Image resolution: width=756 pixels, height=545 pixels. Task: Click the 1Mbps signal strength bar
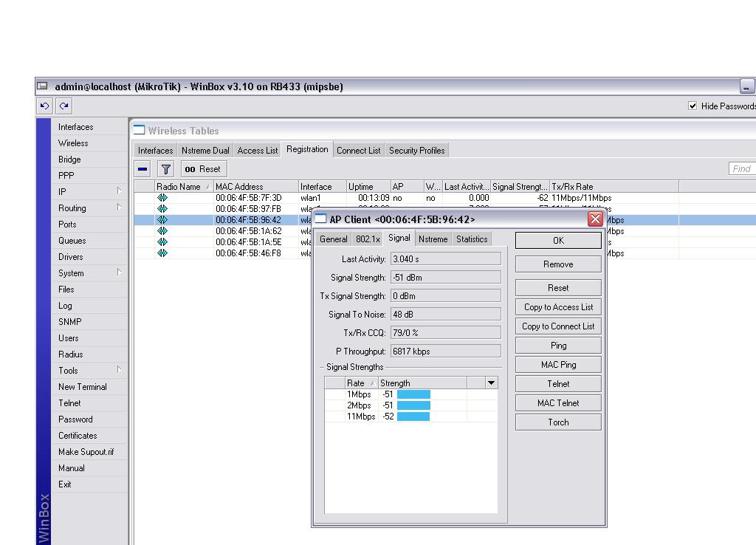(413, 394)
